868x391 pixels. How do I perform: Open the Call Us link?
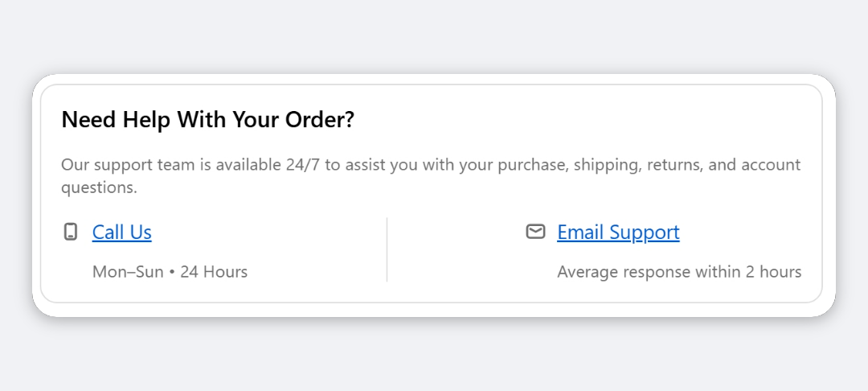122,232
